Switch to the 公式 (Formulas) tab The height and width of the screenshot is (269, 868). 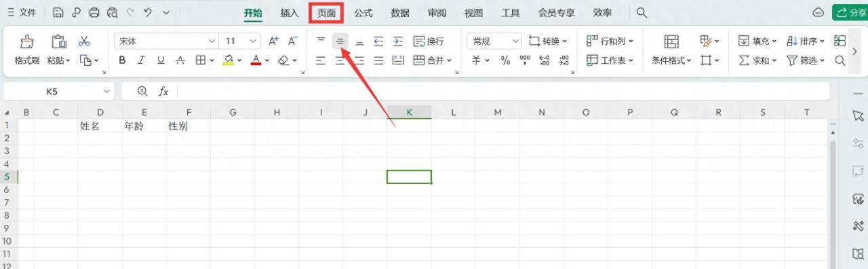pos(363,13)
